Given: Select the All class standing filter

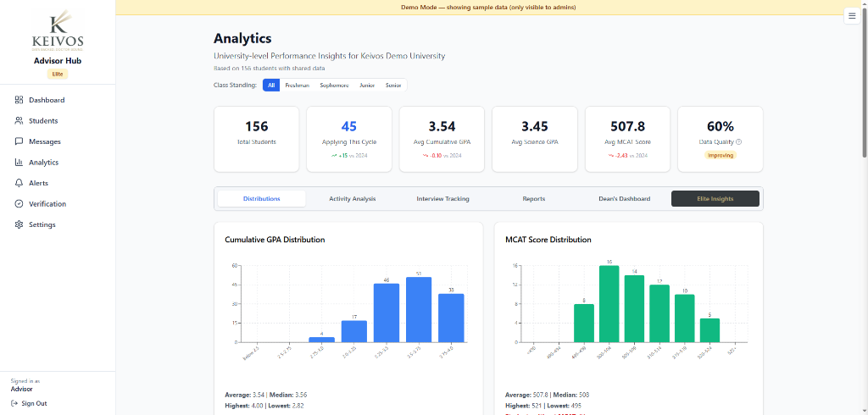Looking at the screenshot, I should tap(271, 86).
